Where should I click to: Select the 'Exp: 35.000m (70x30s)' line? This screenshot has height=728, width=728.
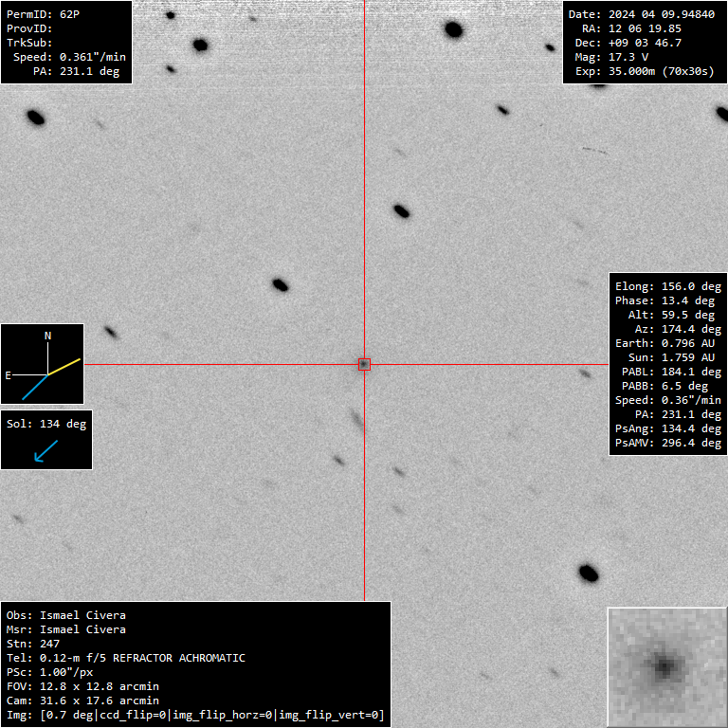[x=645, y=71]
